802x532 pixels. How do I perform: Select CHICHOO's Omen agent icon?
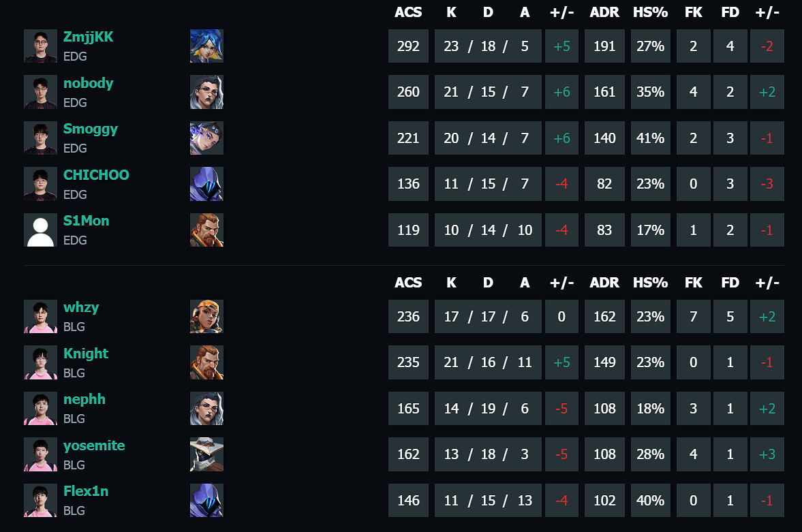pos(206,184)
